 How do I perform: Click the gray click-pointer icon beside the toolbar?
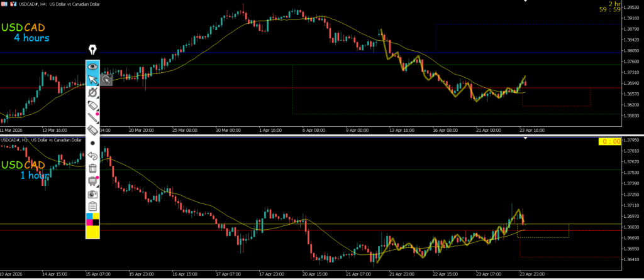pyautogui.click(x=106, y=79)
